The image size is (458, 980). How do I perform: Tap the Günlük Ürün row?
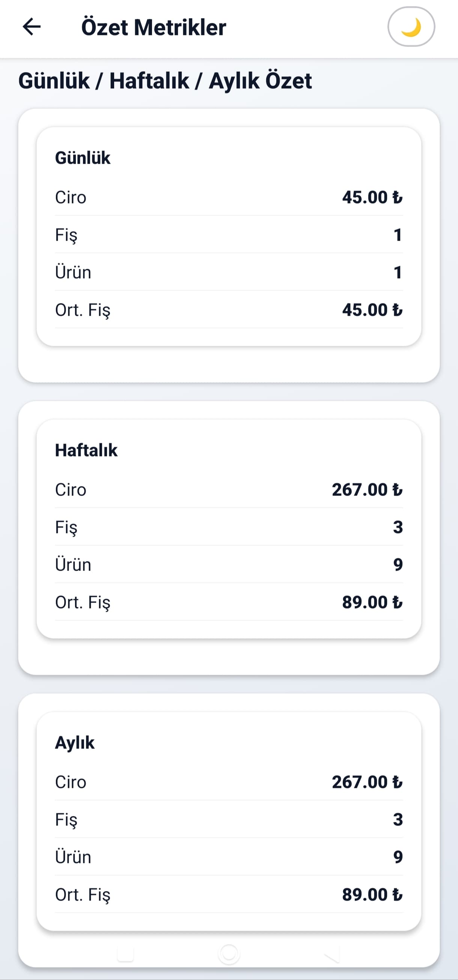coord(229,272)
